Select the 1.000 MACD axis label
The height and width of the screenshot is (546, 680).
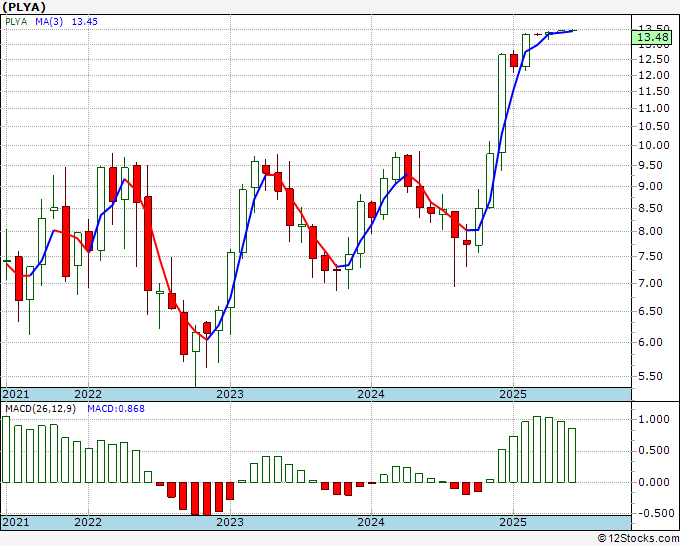tap(654, 419)
